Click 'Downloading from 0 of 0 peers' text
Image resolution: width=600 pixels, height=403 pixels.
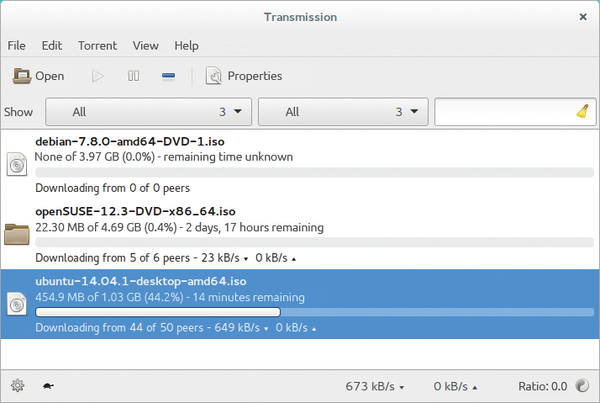(x=112, y=188)
